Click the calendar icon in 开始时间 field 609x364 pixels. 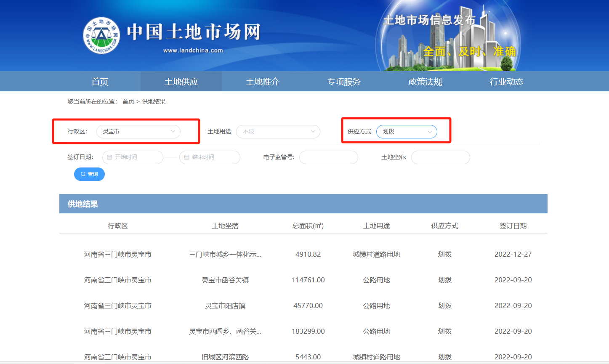tap(109, 157)
